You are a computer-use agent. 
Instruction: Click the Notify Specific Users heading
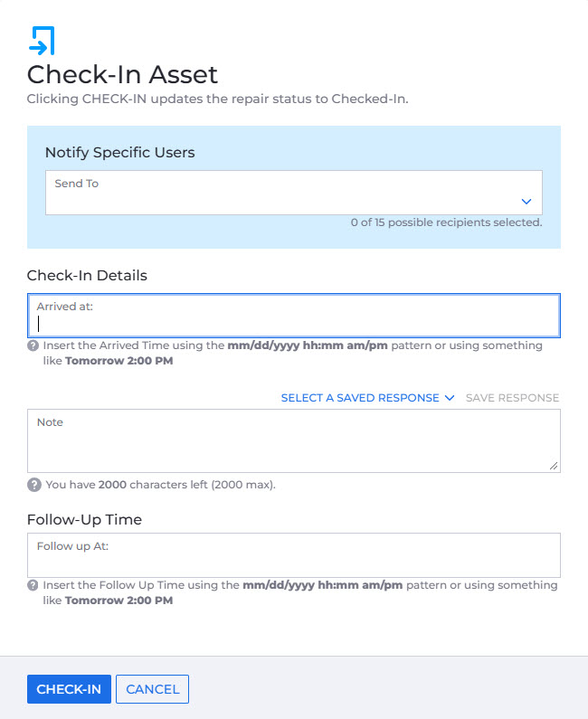(x=119, y=152)
